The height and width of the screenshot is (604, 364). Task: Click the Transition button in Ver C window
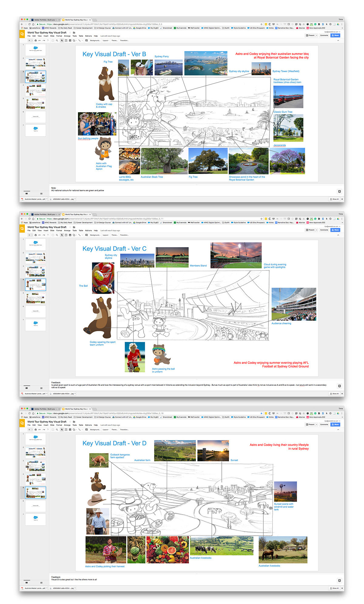pyautogui.click(x=124, y=235)
